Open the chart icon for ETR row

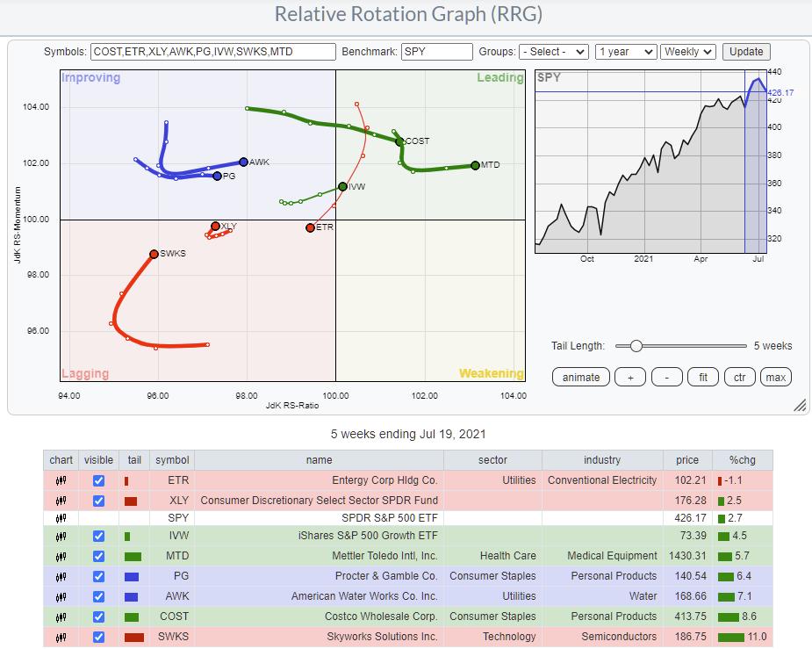[61, 480]
